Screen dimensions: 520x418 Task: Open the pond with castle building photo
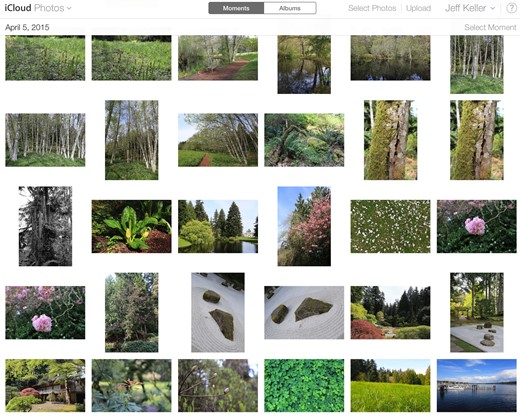click(218, 226)
